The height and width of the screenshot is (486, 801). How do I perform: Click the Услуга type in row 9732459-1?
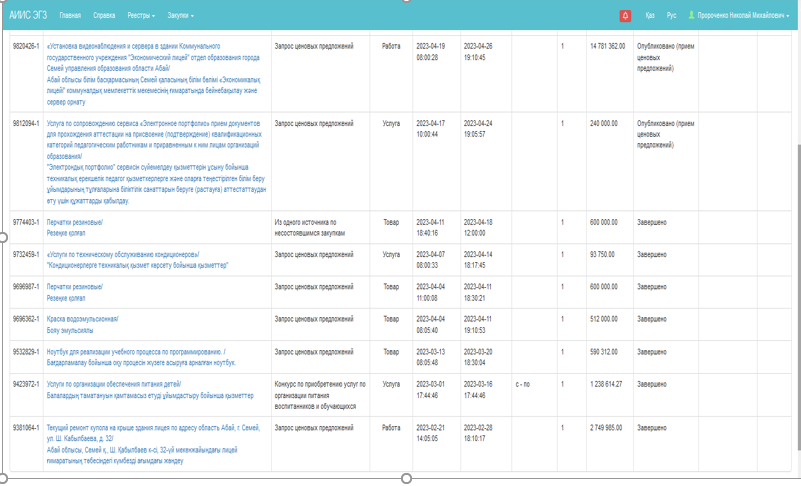[x=391, y=254]
